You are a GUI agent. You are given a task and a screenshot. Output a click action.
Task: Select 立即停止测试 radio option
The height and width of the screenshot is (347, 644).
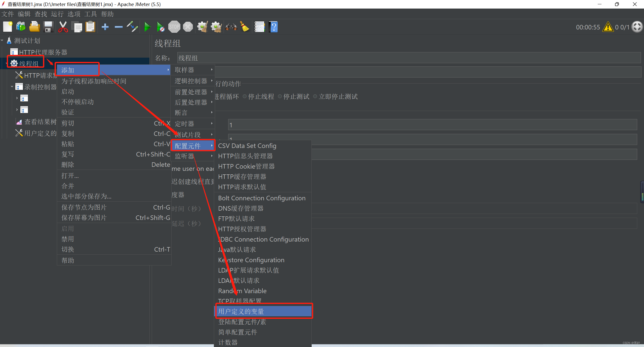(x=335, y=96)
